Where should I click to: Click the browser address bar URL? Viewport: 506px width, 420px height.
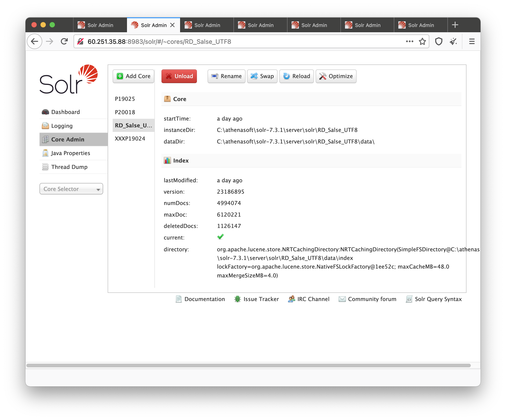coord(159,41)
